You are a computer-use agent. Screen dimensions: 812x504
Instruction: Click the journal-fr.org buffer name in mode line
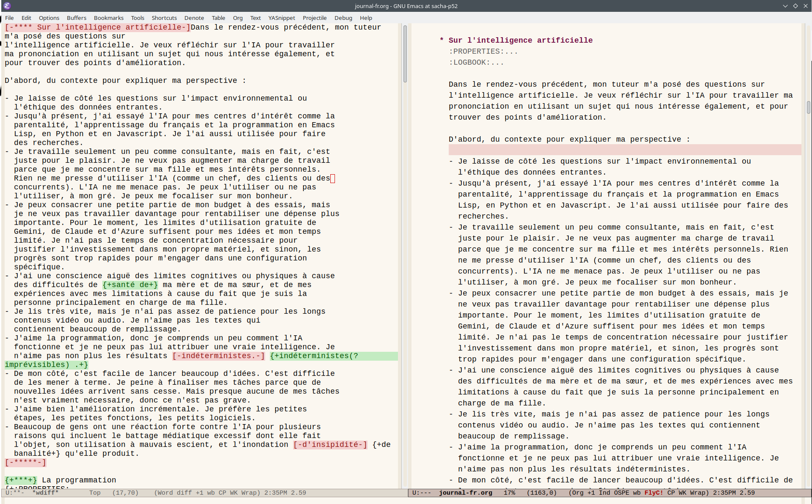(465, 493)
